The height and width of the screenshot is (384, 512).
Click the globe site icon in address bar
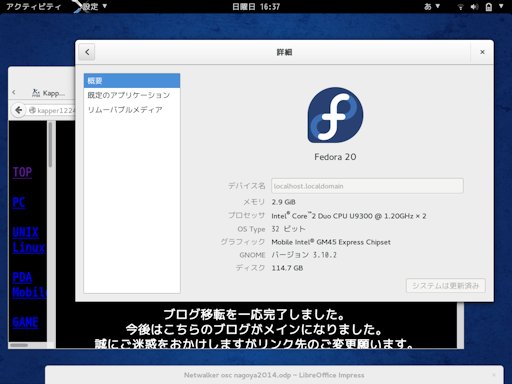[x=32, y=110]
